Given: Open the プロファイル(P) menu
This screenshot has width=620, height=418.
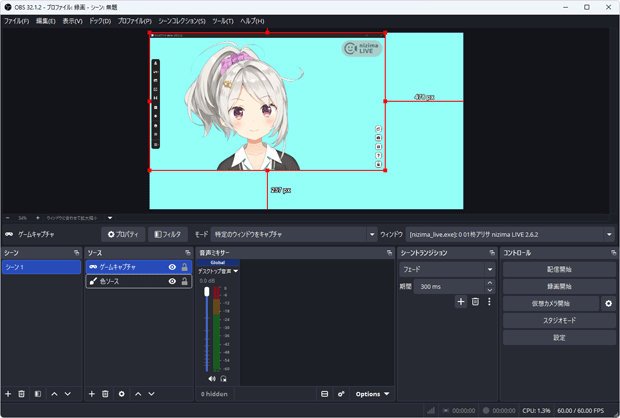Looking at the screenshot, I should point(134,21).
